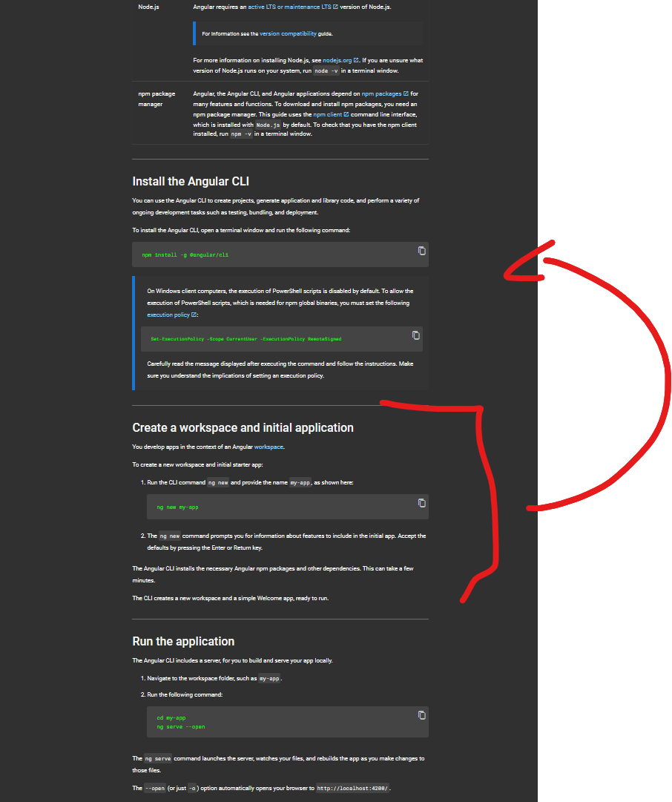Click the cd my-app code line
672x802 pixels.
coord(171,718)
